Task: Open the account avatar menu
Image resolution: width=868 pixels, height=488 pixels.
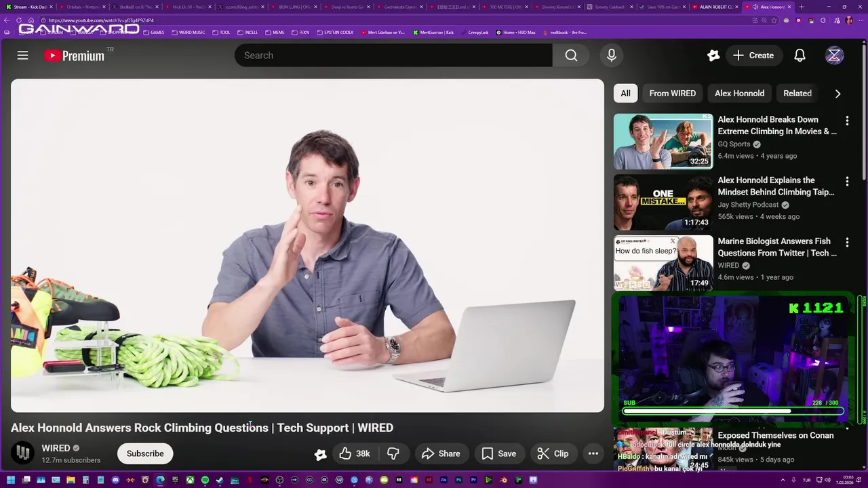Action: pos(834,56)
